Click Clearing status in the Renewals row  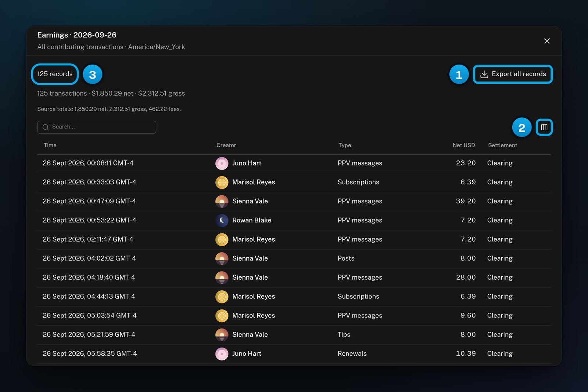pos(500,354)
